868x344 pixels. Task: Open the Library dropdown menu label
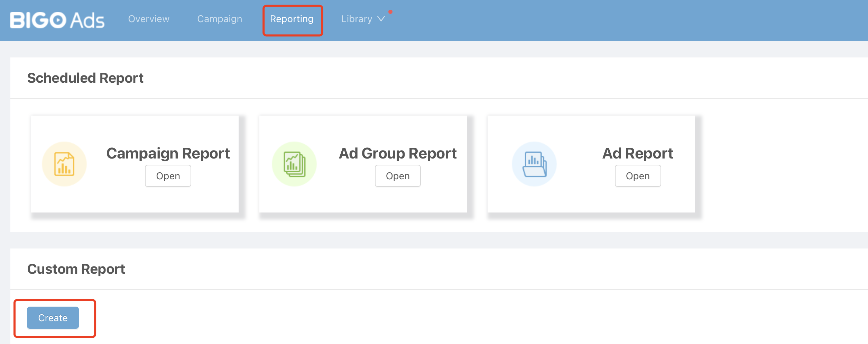pyautogui.click(x=357, y=19)
